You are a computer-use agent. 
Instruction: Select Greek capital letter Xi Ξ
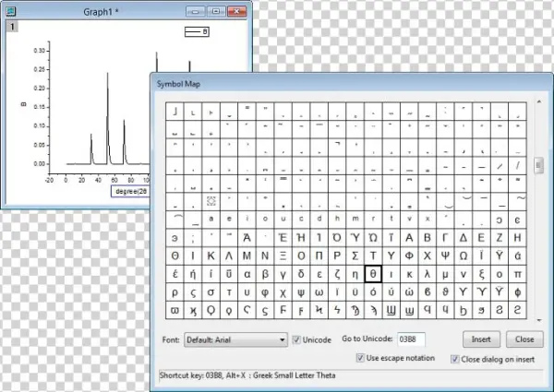(x=283, y=255)
